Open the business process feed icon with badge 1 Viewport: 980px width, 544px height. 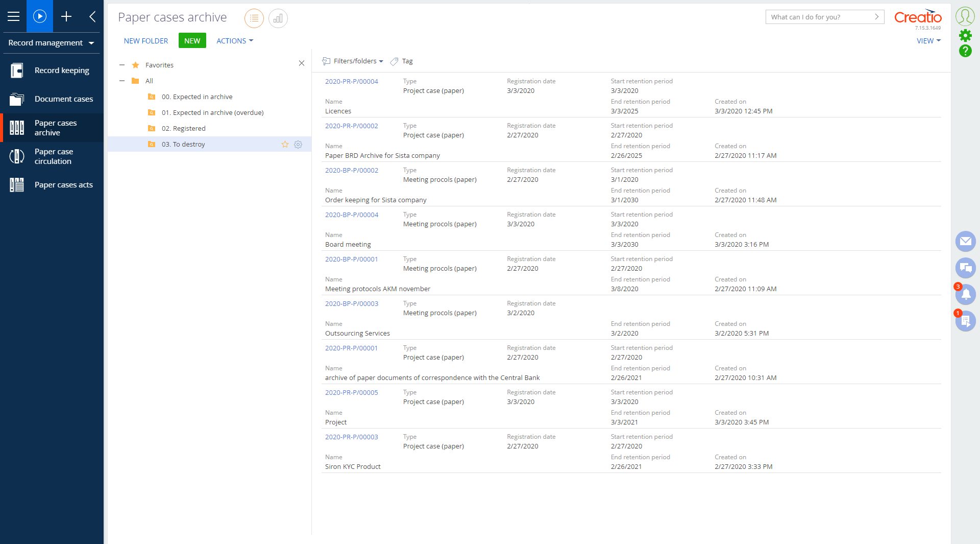pos(966,321)
